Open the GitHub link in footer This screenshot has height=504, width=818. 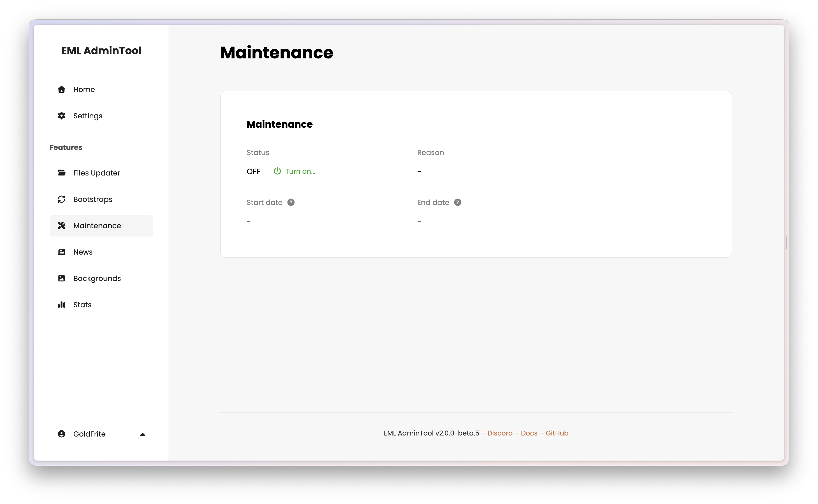coord(557,433)
